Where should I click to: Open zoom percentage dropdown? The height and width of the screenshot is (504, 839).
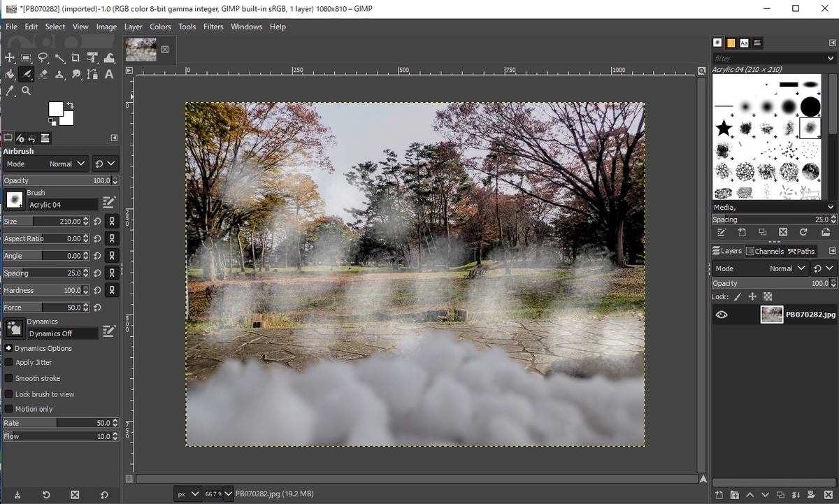click(228, 494)
